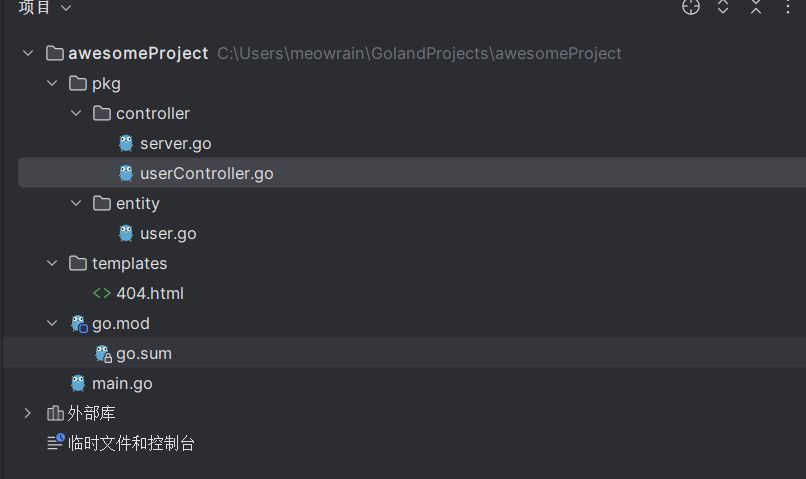The height and width of the screenshot is (479, 806).
Task: Click the Go gopher icon beside server.go
Action: pos(126,143)
